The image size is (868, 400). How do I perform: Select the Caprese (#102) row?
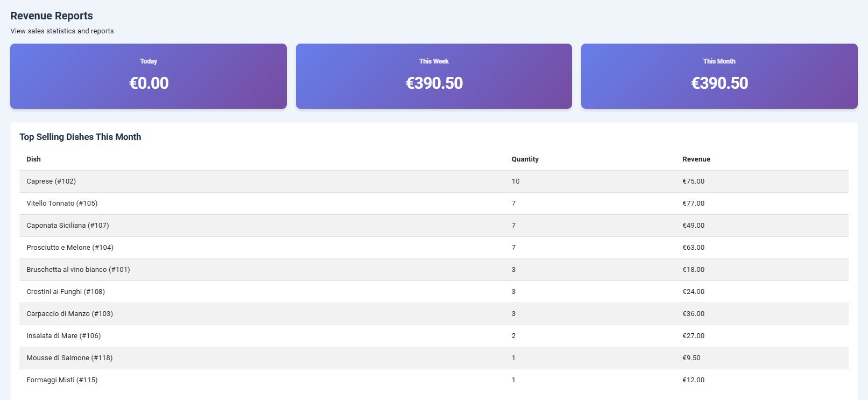51,181
